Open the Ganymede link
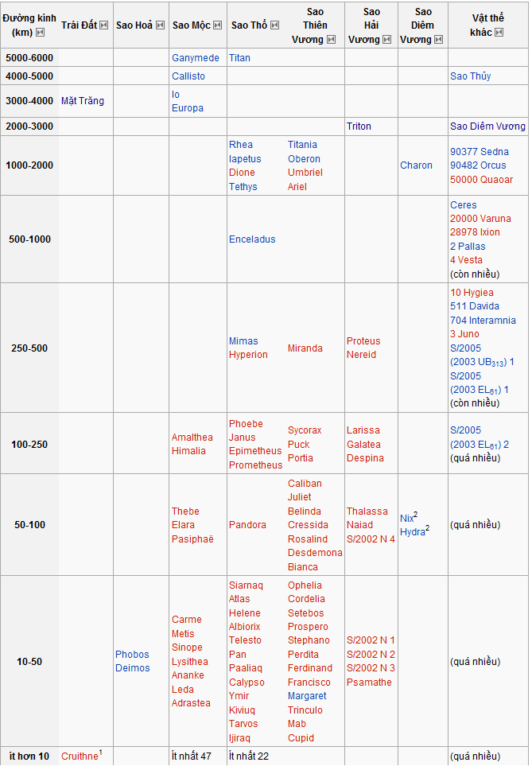 195,58
